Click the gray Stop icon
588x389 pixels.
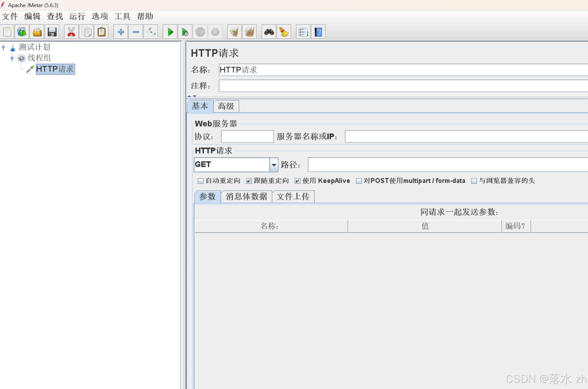[200, 32]
